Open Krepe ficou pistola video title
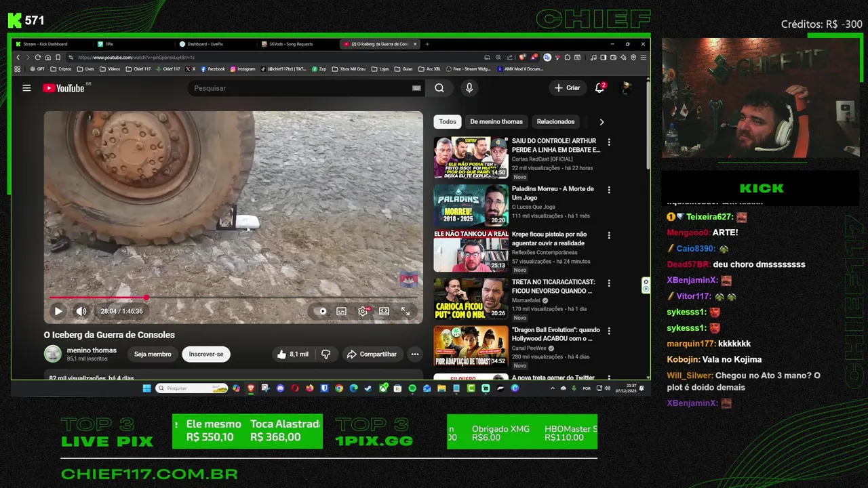Screen dimensions: 868x488 pos(549,239)
